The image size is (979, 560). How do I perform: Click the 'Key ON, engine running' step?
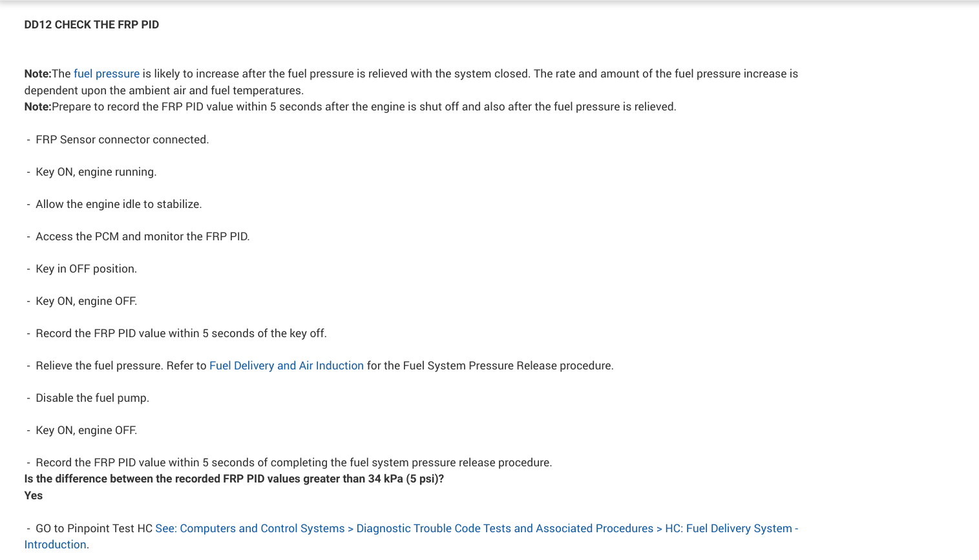click(x=96, y=172)
